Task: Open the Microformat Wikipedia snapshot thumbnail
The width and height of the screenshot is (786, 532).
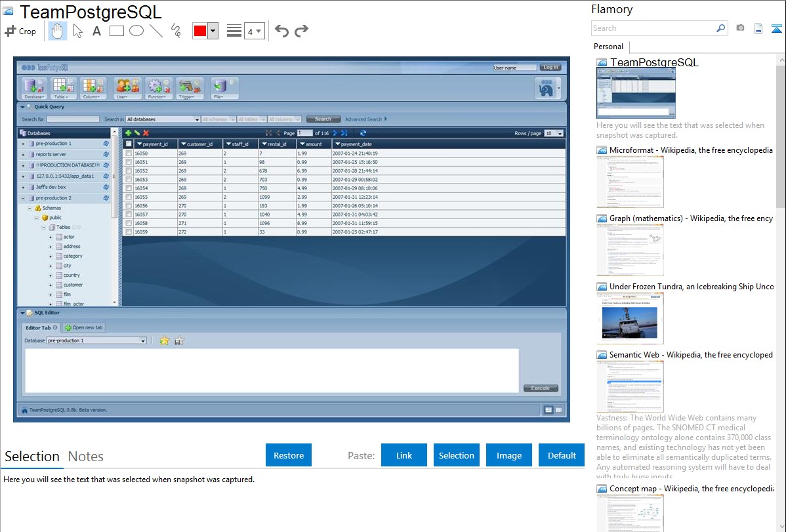Action: pos(630,182)
